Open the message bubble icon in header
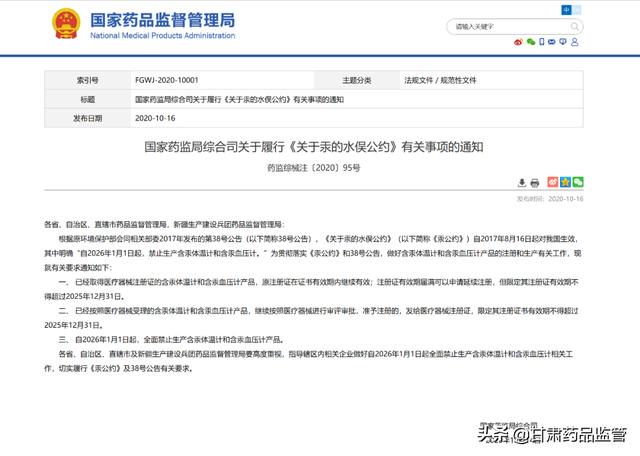640x456 pixels. tap(563, 42)
